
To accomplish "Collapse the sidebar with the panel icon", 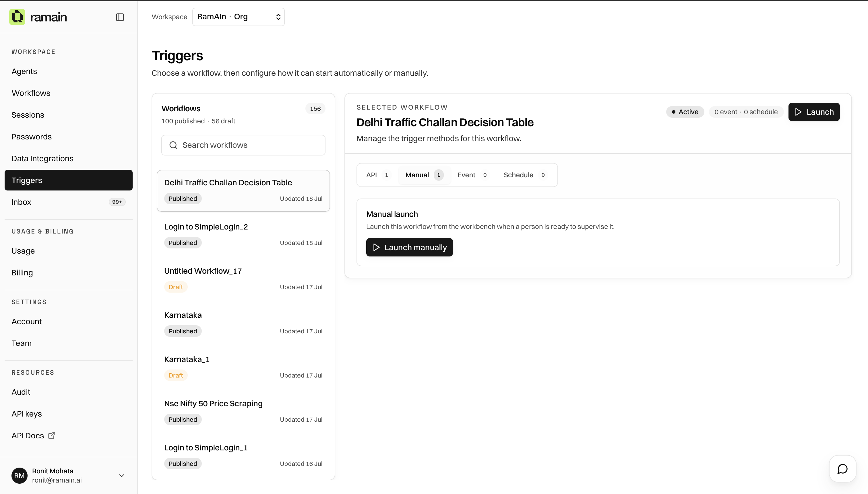I will [x=120, y=17].
